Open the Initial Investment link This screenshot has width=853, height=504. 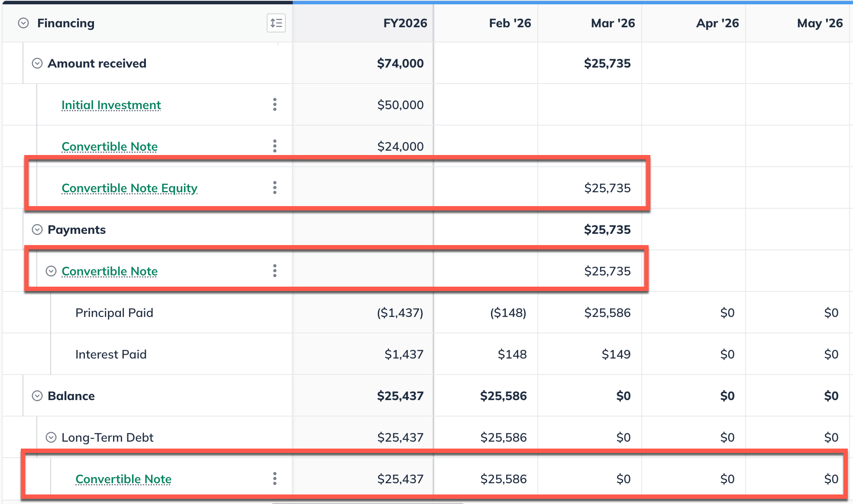(x=111, y=105)
